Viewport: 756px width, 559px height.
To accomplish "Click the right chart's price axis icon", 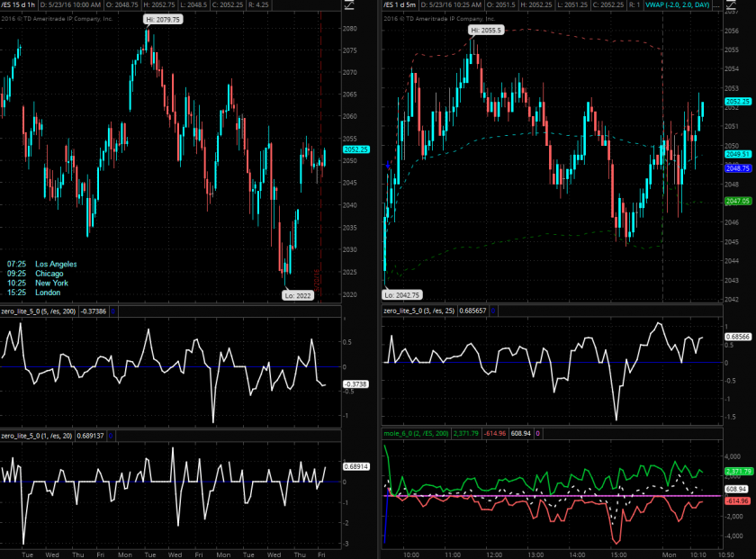I will tap(748, 5).
